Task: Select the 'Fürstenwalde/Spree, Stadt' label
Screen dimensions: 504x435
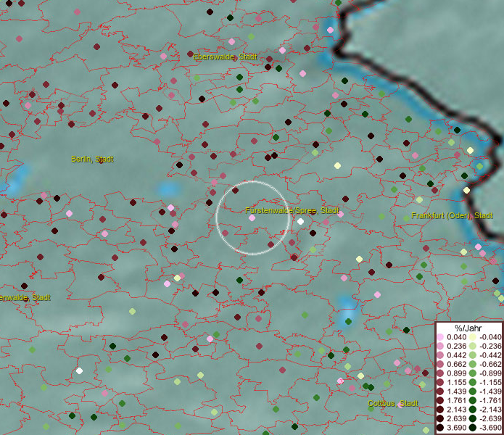Action: coord(292,210)
